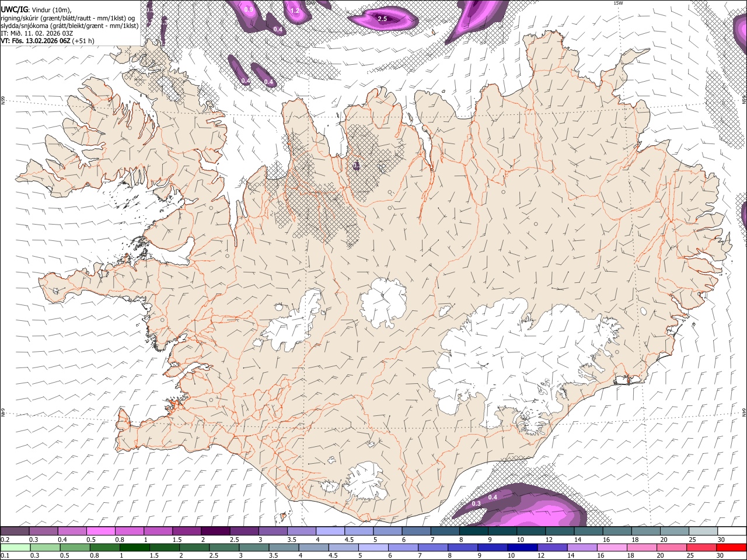
Task: Click the 'UWC/IG: Vindur (10m)' title text
Action: (35, 9)
